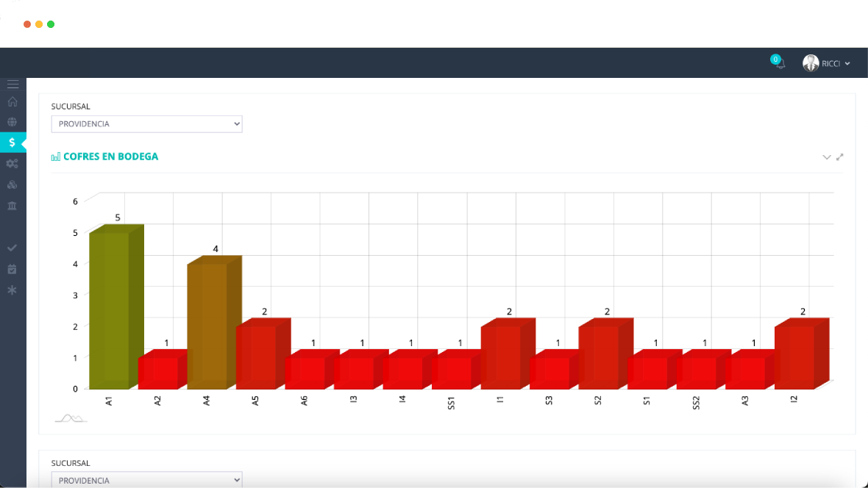Click the stacked cubes sidebar icon
Viewport: 868px width, 488px height.
click(x=13, y=184)
